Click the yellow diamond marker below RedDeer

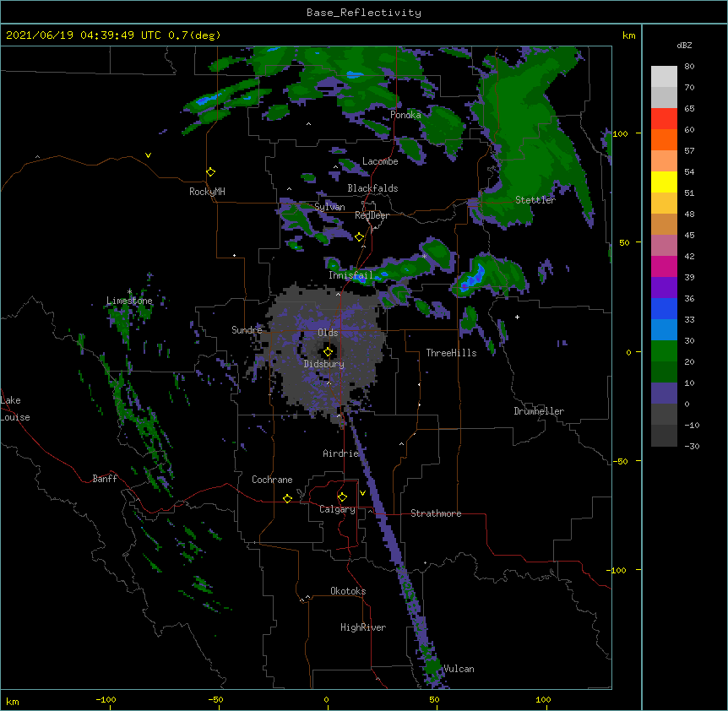pos(359,237)
